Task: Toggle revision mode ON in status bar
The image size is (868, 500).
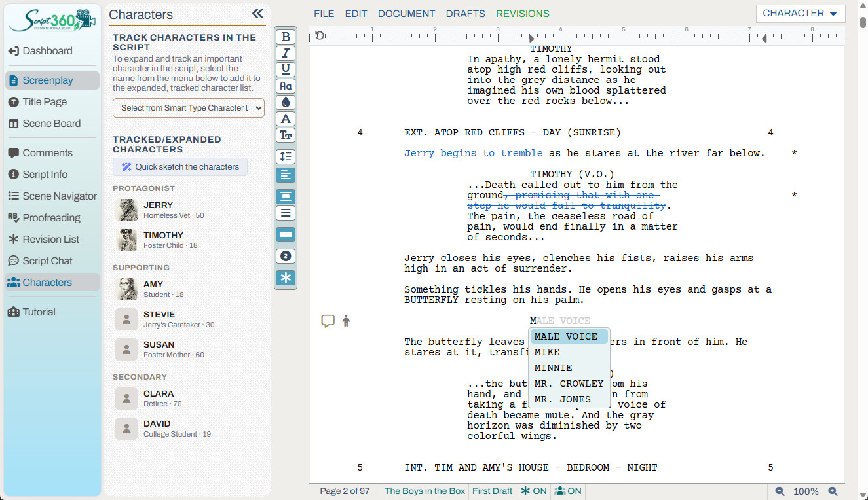Action: point(534,491)
